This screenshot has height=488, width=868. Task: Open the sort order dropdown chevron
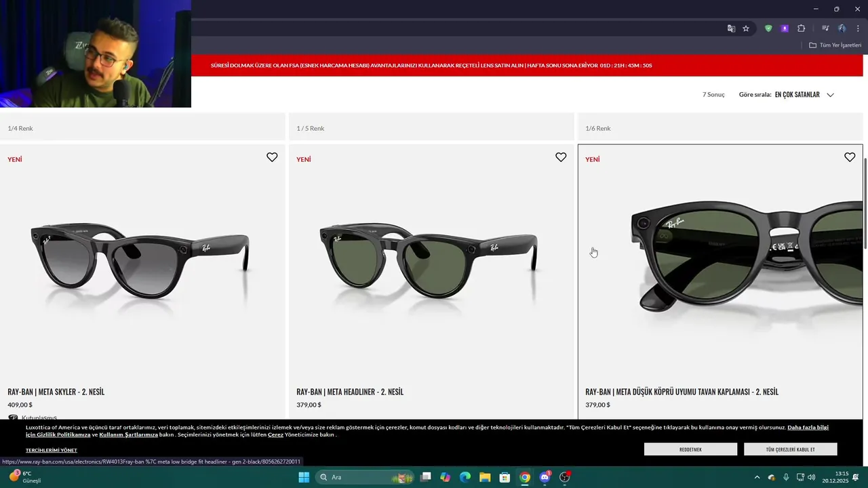[830, 95]
